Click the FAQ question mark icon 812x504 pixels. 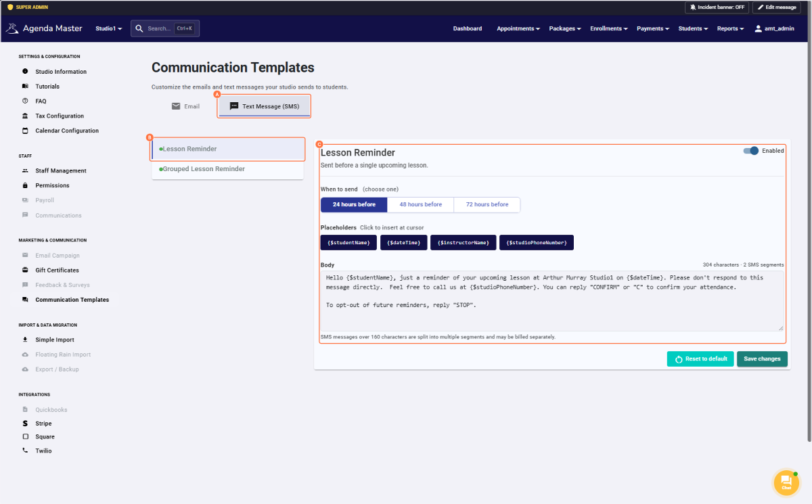click(25, 101)
